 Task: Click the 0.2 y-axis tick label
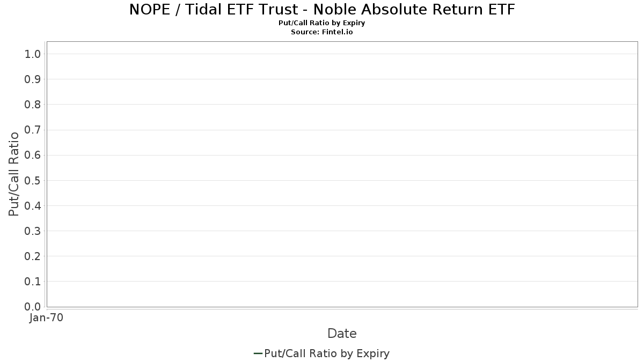[33, 256]
